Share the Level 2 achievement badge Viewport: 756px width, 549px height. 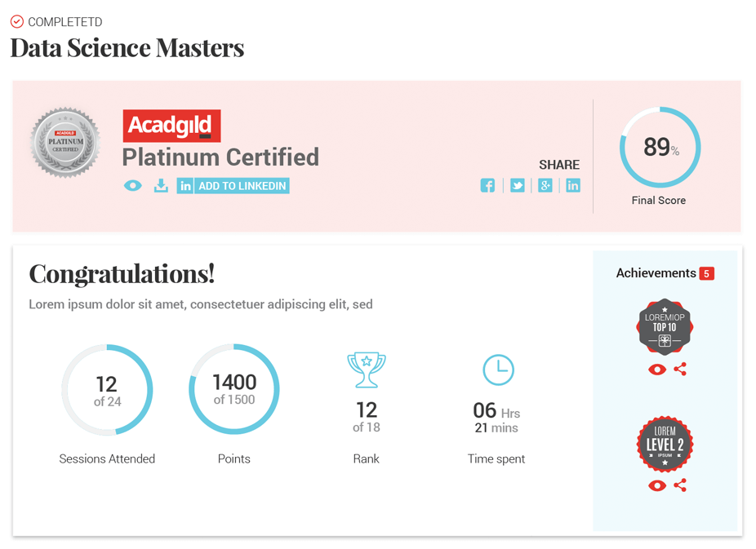680,485
